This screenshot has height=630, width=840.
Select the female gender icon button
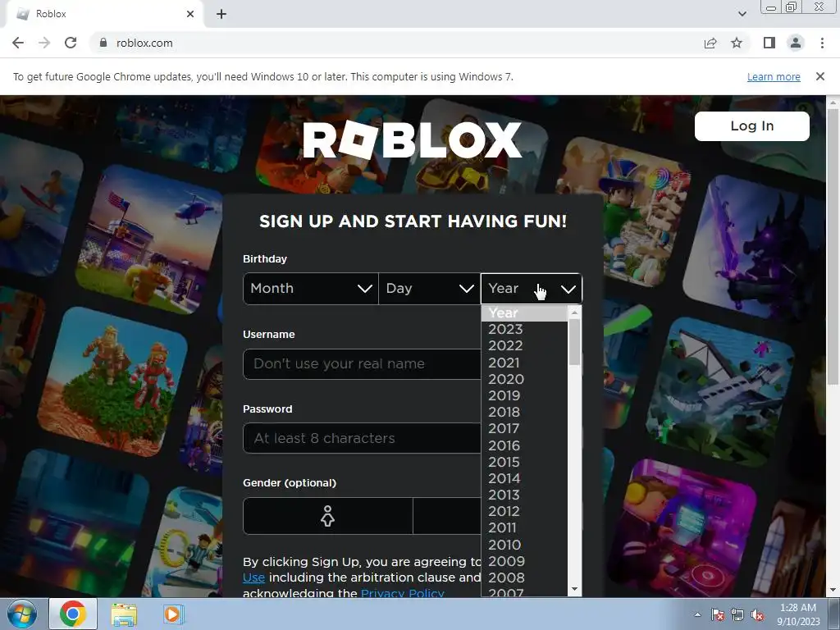(328, 517)
